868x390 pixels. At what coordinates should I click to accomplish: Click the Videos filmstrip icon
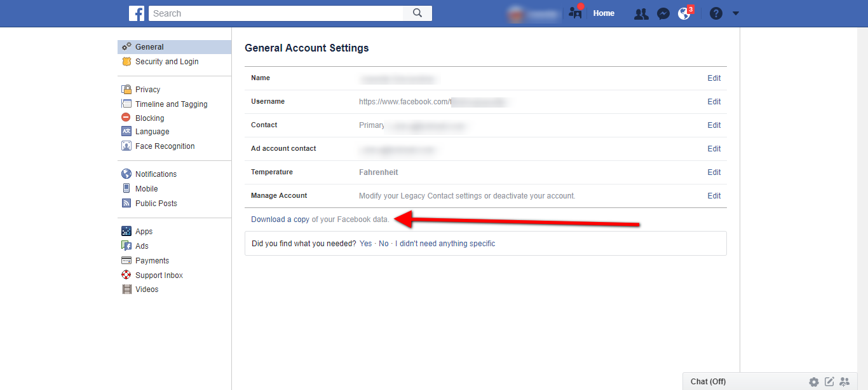click(x=126, y=289)
